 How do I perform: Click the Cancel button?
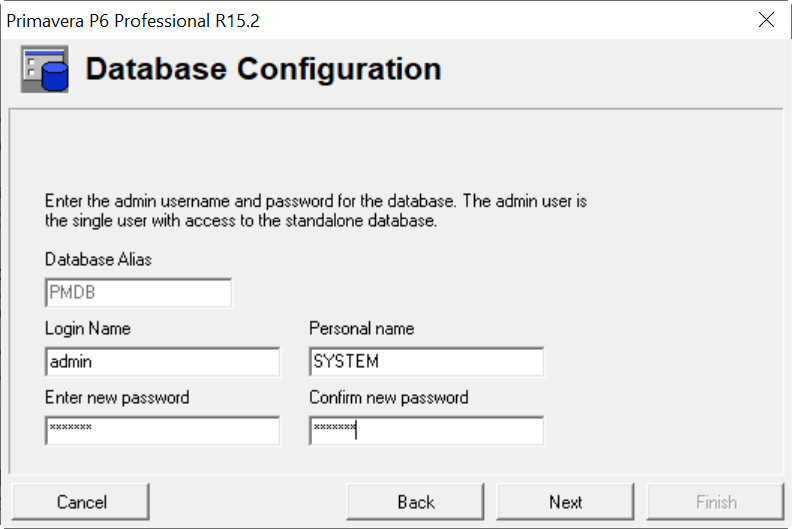81,502
